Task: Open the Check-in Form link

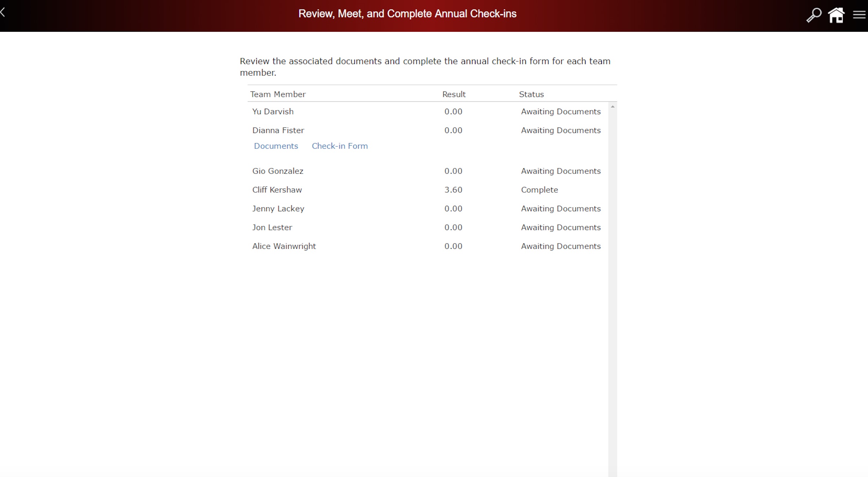Action: 339,146
